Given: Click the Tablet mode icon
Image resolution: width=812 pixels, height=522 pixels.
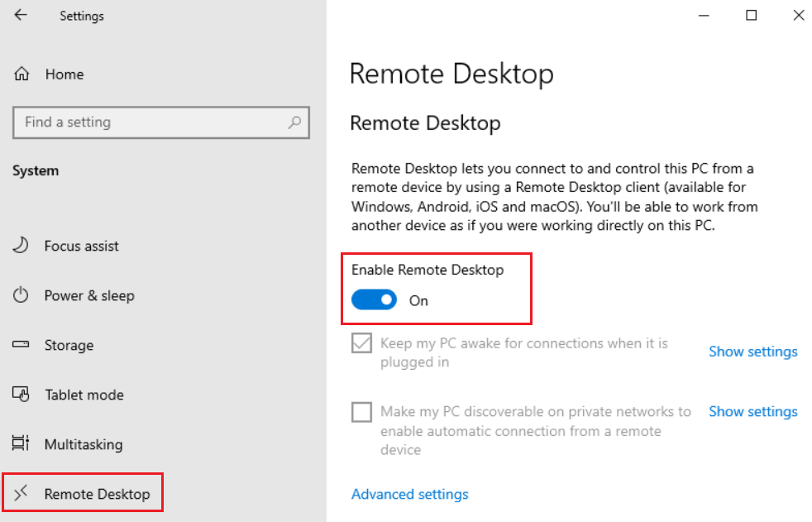Looking at the screenshot, I should pos(21,395).
